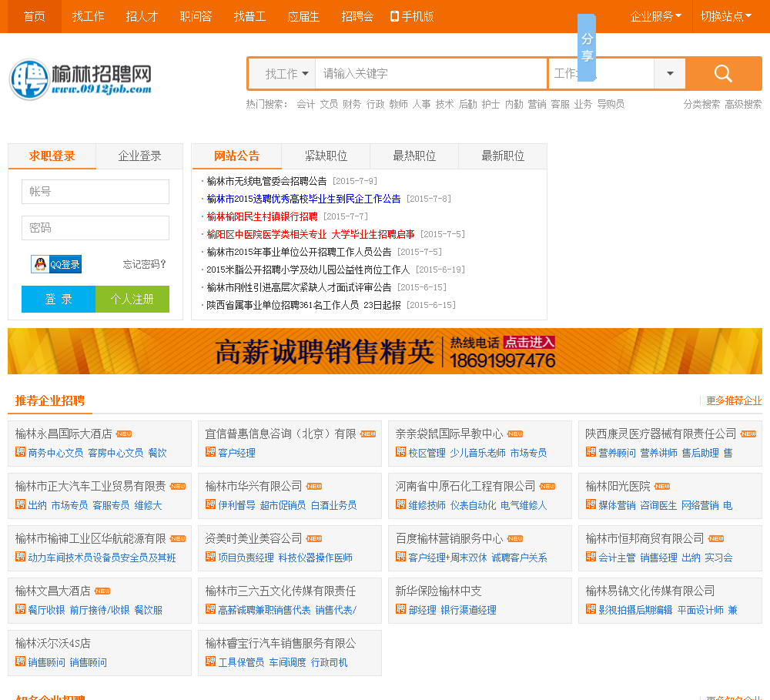This screenshot has width=770, height=700.
Task: Click the 帐号 account input field
Action: (95, 192)
